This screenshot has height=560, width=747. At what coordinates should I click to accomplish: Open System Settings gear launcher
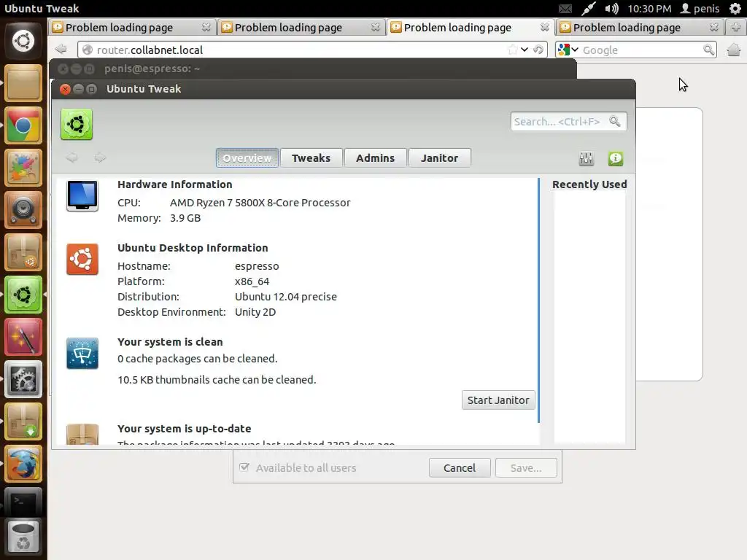[x=23, y=379]
